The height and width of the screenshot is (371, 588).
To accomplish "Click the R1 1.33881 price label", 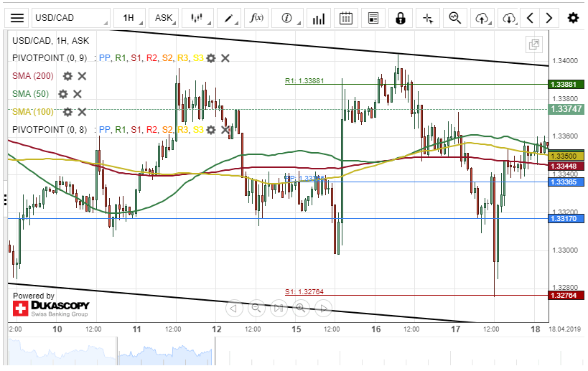I will [x=566, y=85].
